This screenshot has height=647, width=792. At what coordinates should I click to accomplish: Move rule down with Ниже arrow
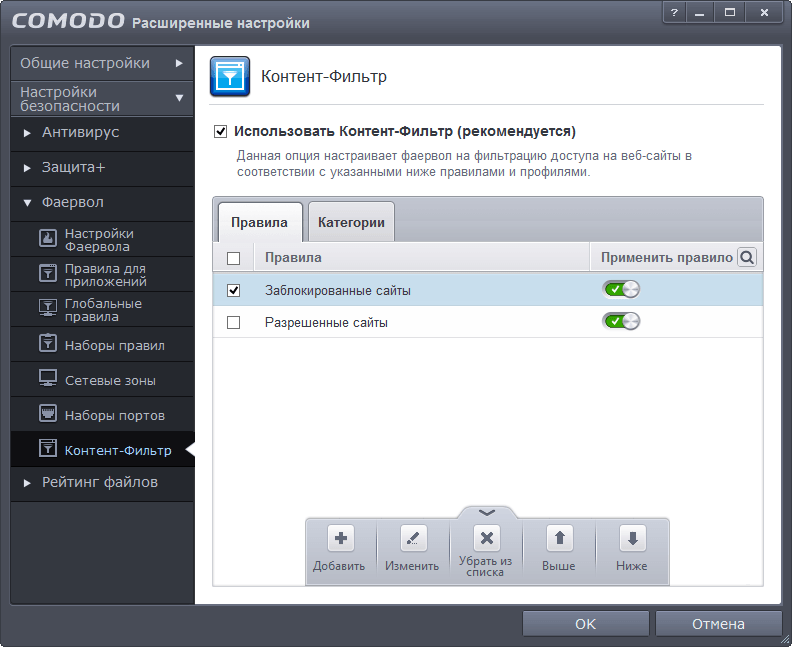pos(632,538)
